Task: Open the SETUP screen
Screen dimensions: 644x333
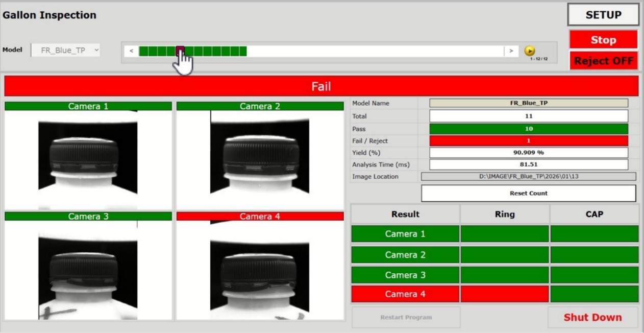Action: (603, 15)
